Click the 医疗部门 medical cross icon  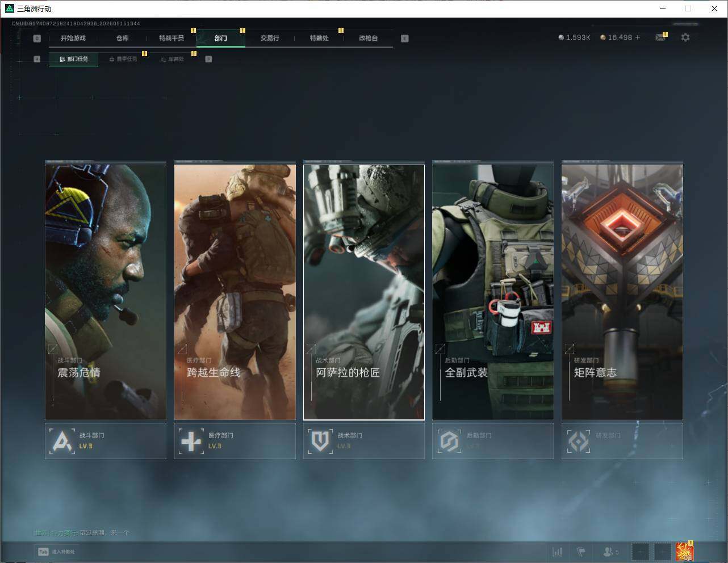pos(191,441)
